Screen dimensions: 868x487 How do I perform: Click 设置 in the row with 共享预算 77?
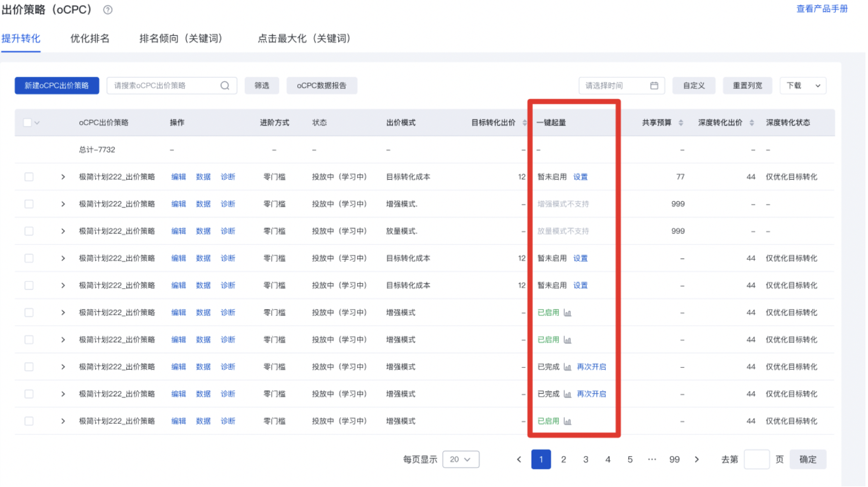580,177
